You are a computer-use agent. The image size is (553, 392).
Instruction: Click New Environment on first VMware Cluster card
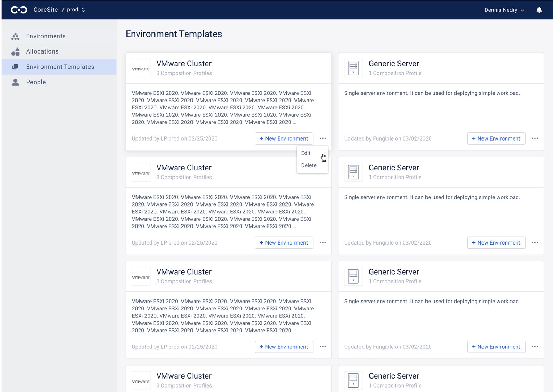[x=284, y=138]
